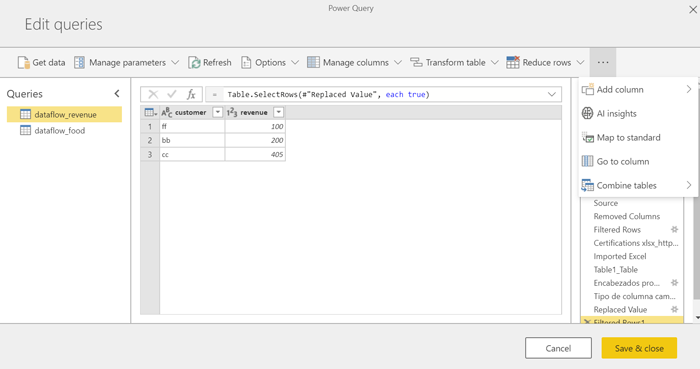This screenshot has height=369, width=700.
Task: Click revenue column type icon
Action: 232,112
